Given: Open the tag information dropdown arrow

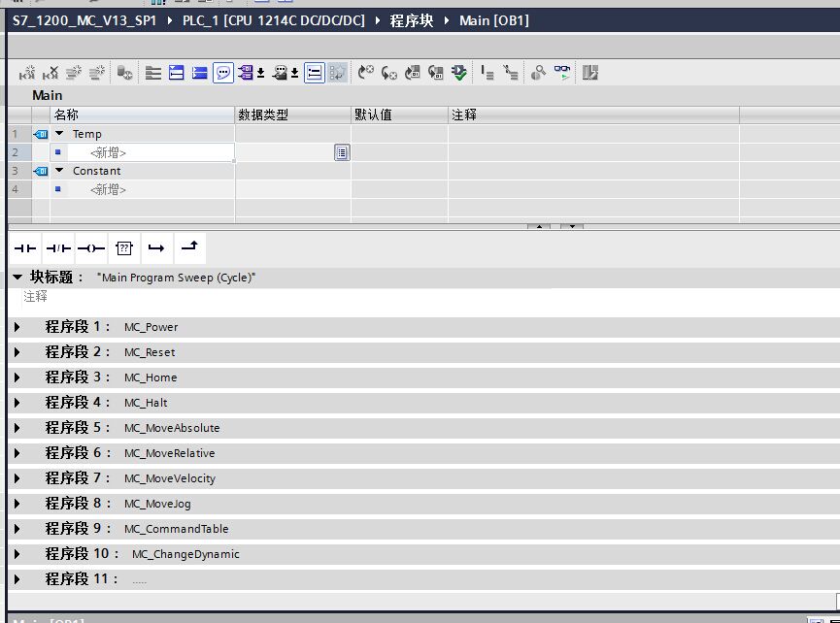Looking at the screenshot, I should click(294, 72).
